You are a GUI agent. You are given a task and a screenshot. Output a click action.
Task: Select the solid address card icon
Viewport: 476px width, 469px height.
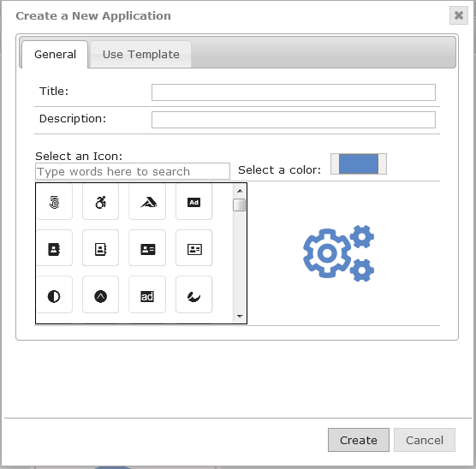click(147, 248)
